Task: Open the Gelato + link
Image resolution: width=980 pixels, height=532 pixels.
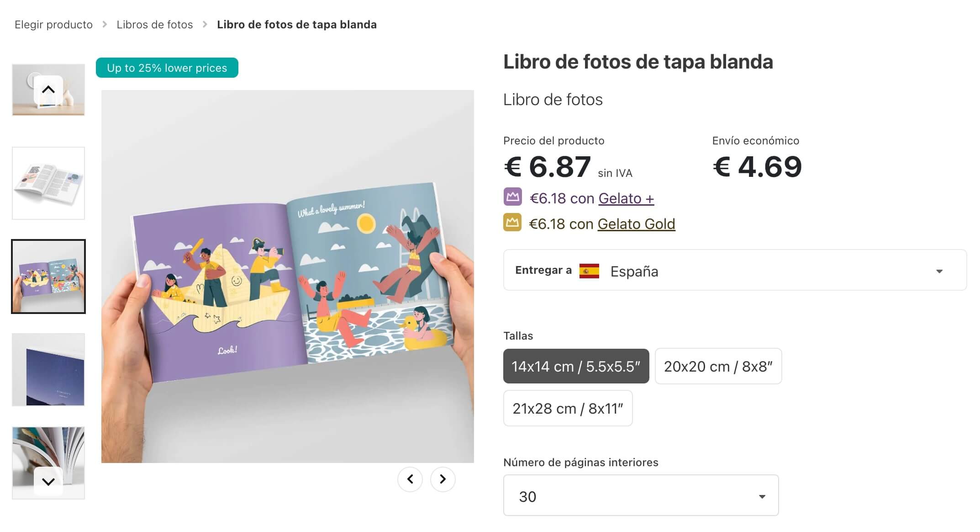Action: click(x=626, y=198)
